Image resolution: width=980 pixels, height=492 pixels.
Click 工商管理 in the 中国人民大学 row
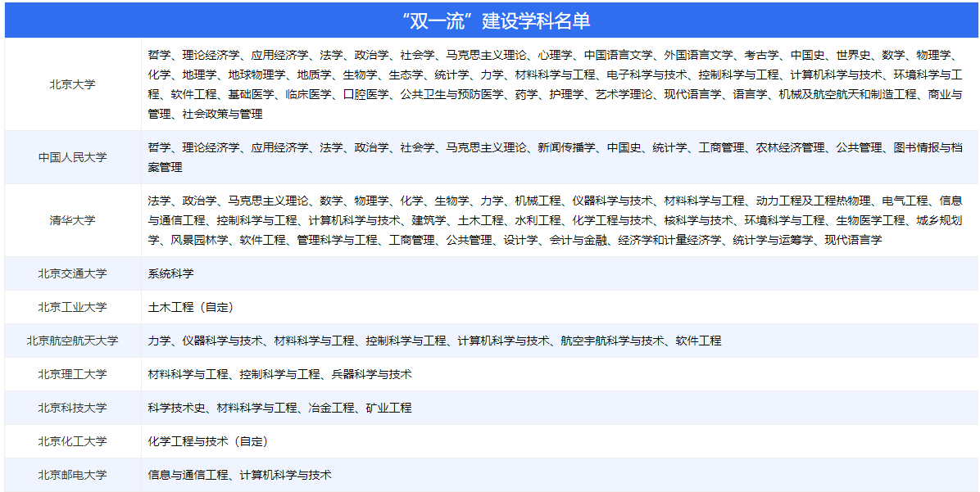click(721, 148)
